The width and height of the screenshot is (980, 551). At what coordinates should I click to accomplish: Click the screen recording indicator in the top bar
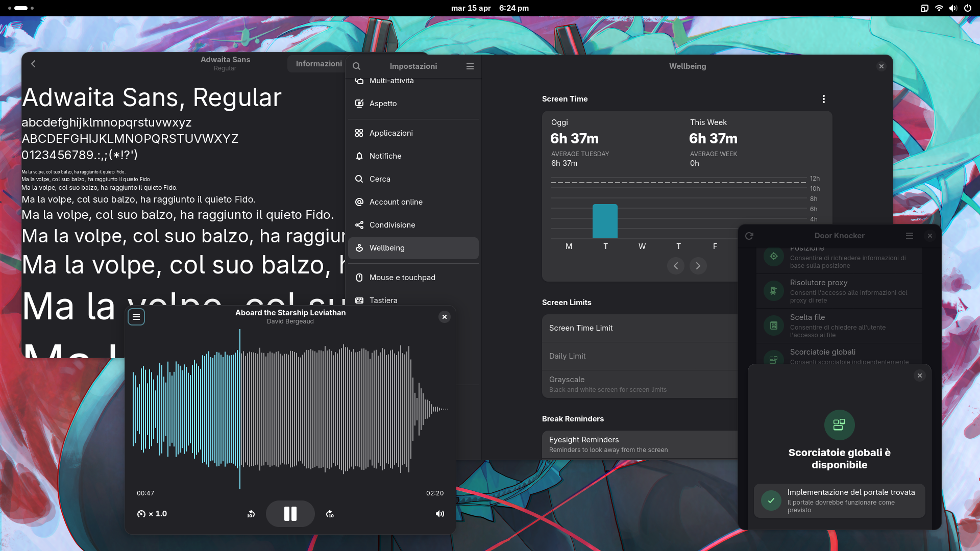pyautogui.click(x=924, y=8)
